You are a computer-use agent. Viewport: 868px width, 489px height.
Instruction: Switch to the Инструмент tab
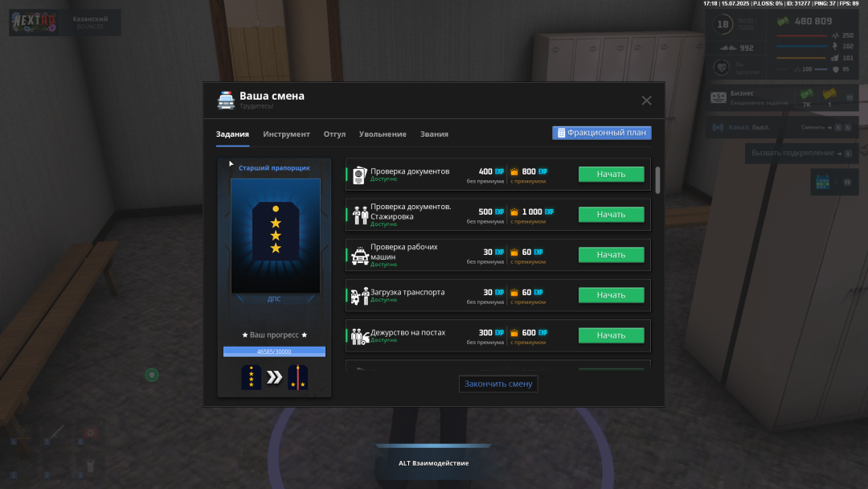(286, 134)
